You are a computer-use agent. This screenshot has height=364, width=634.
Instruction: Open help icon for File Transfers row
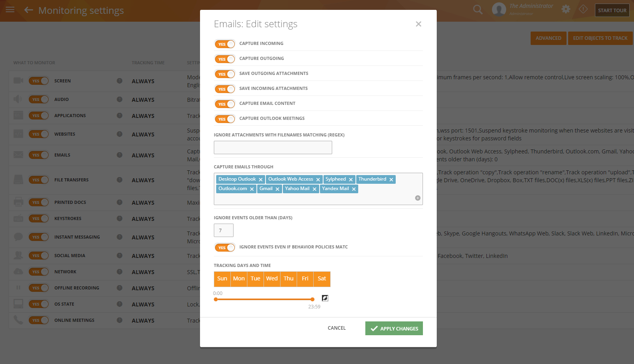[x=120, y=180]
